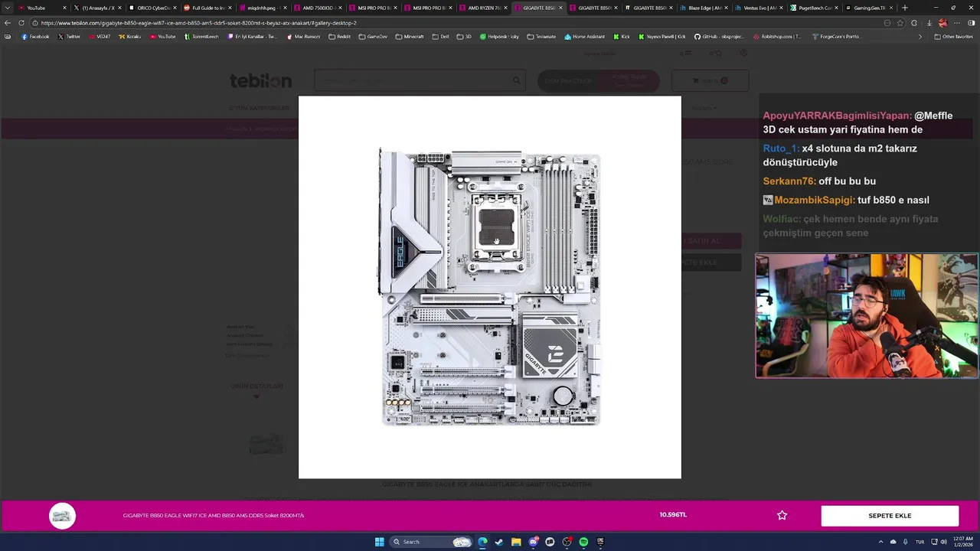Open the Twitter bookmark
The width and height of the screenshot is (980, 551).
[x=69, y=37]
